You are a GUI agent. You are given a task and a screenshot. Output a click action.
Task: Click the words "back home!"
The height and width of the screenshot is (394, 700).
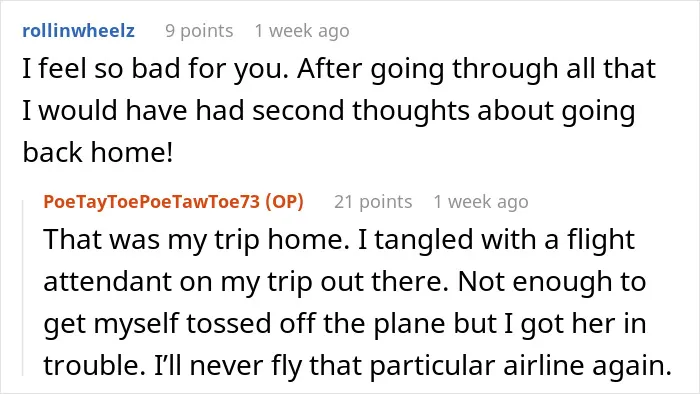98,152
